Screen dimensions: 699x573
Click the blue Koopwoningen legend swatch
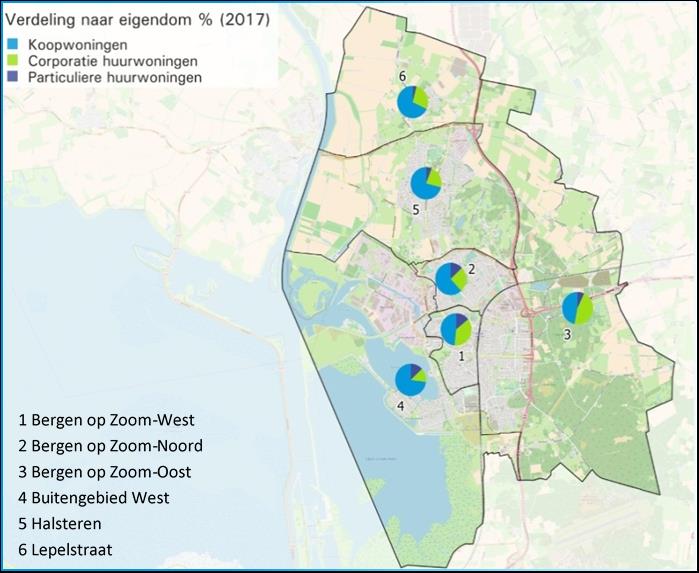(x=15, y=45)
